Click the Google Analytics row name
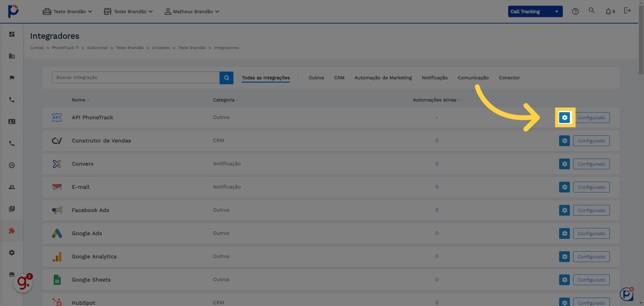The image size is (644, 306). point(94,257)
